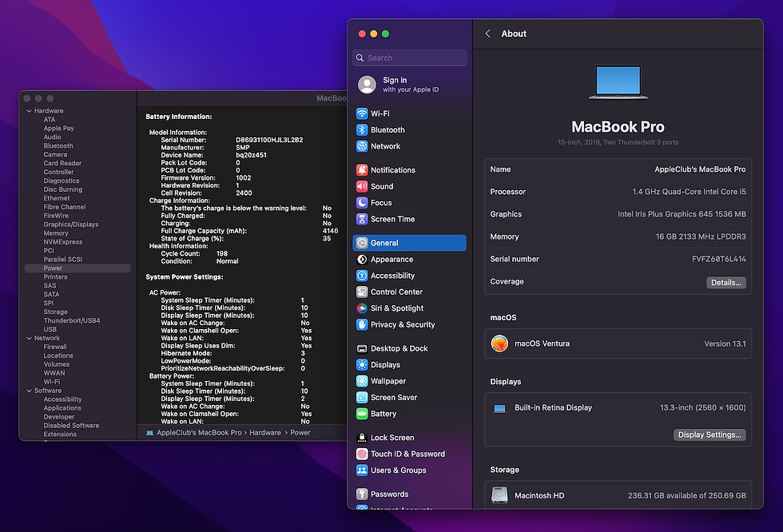The image size is (783, 532).
Task: Open the Display Settings… button
Action: [x=709, y=435]
